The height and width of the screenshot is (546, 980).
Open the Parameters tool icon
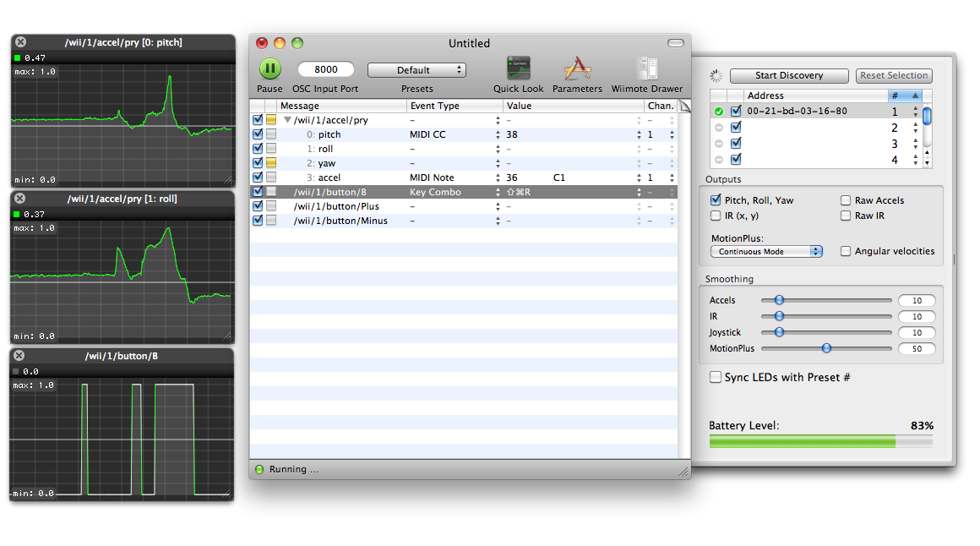[577, 68]
